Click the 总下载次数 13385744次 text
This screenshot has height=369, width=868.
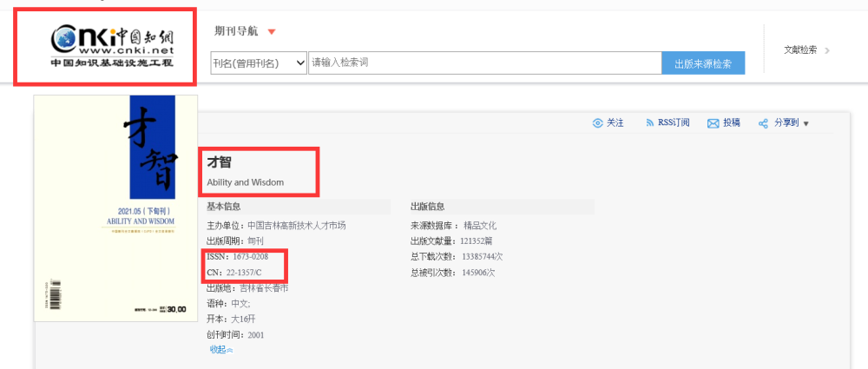(x=457, y=256)
